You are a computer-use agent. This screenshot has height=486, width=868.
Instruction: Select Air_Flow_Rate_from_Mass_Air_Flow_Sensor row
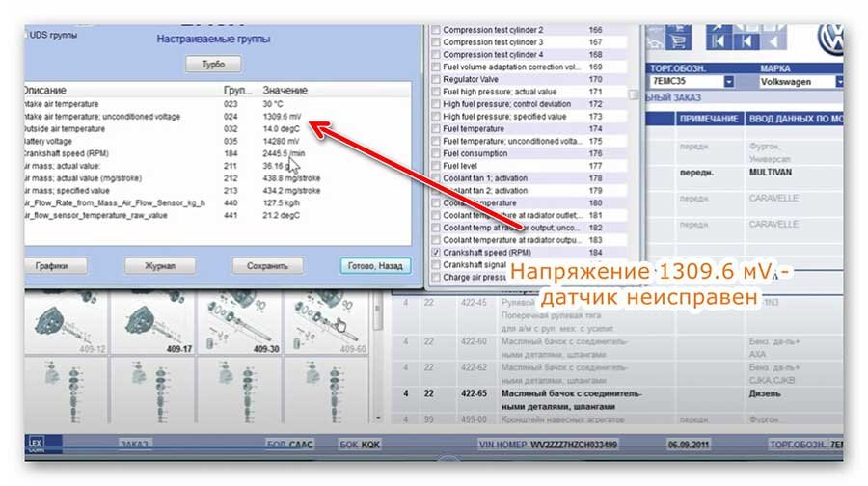click(x=218, y=202)
